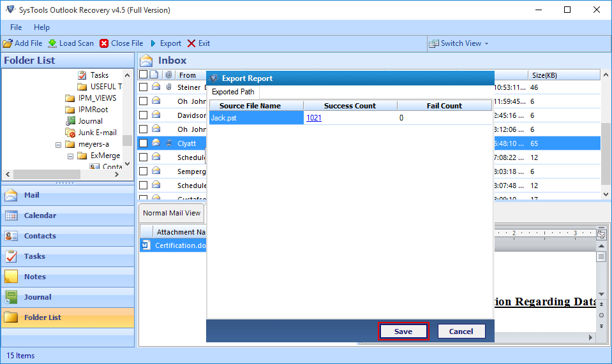Screen dimensions: 612x364
Task: Click the Add File toolbar icon
Action: (x=8, y=43)
